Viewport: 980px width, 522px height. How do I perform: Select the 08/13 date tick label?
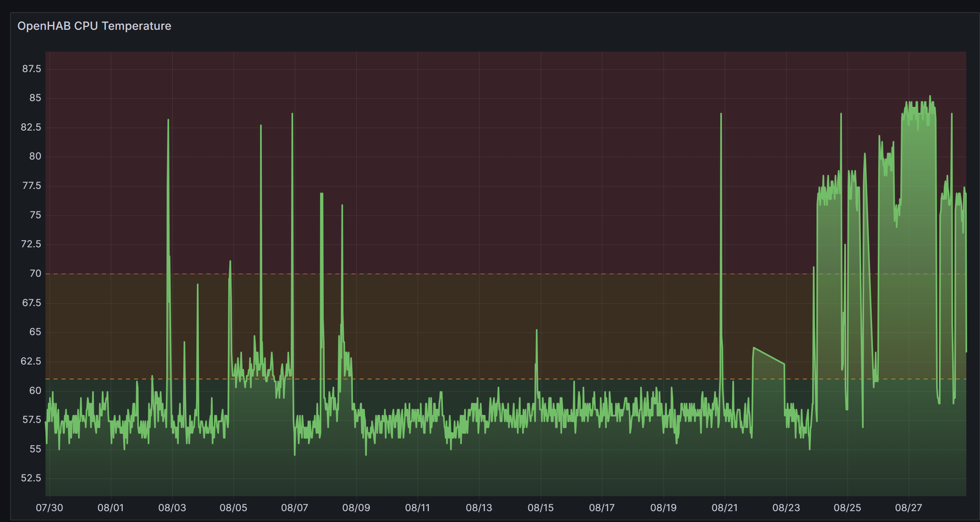point(479,507)
